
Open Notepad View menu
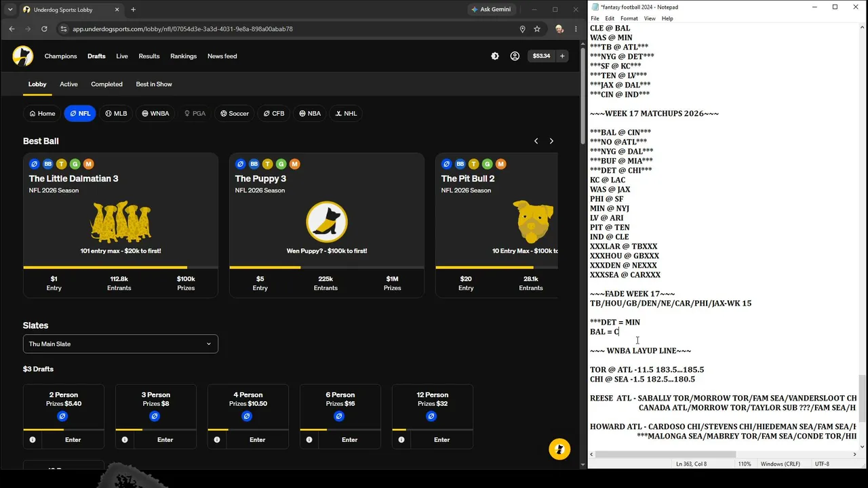650,18
